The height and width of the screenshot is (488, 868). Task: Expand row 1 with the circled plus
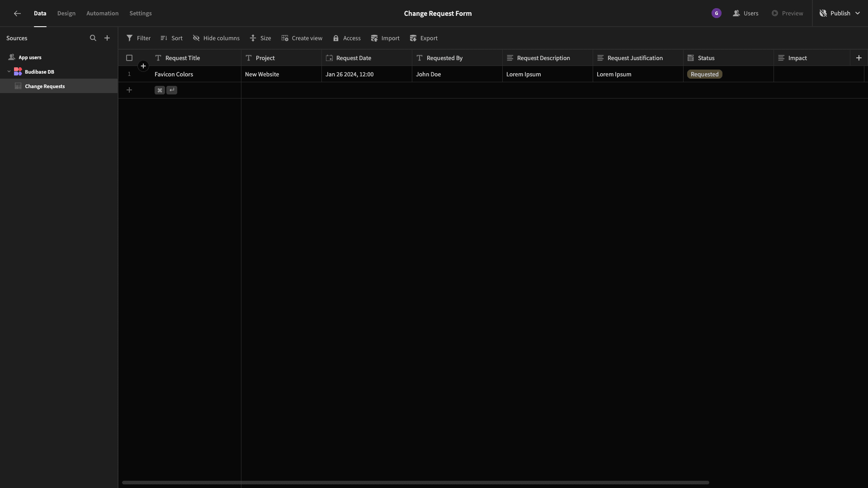[143, 66]
